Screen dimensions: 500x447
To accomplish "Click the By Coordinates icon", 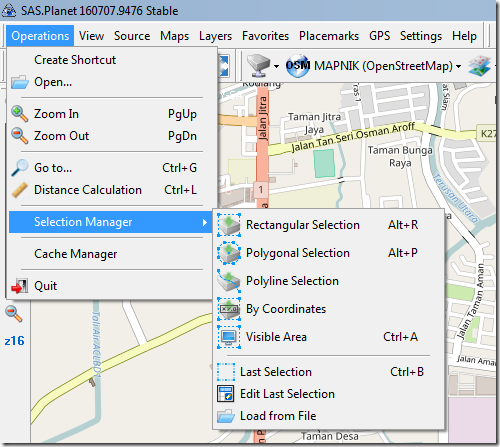I will click(x=229, y=309).
